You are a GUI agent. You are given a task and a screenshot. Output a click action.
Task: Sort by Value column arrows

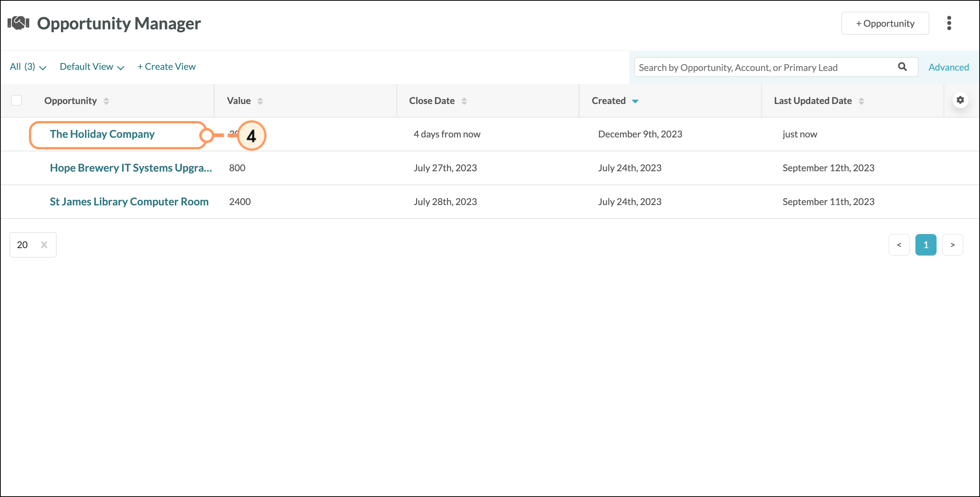click(x=260, y=101)
